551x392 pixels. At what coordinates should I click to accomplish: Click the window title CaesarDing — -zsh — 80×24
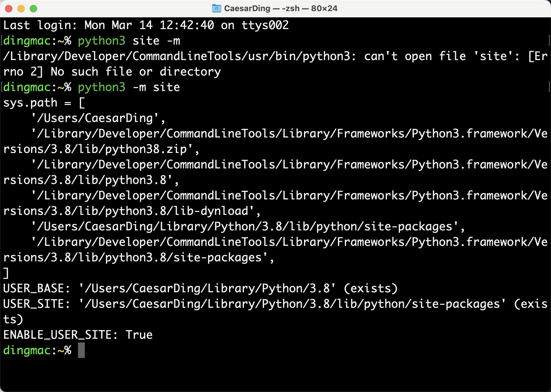[x=279, y=8]
